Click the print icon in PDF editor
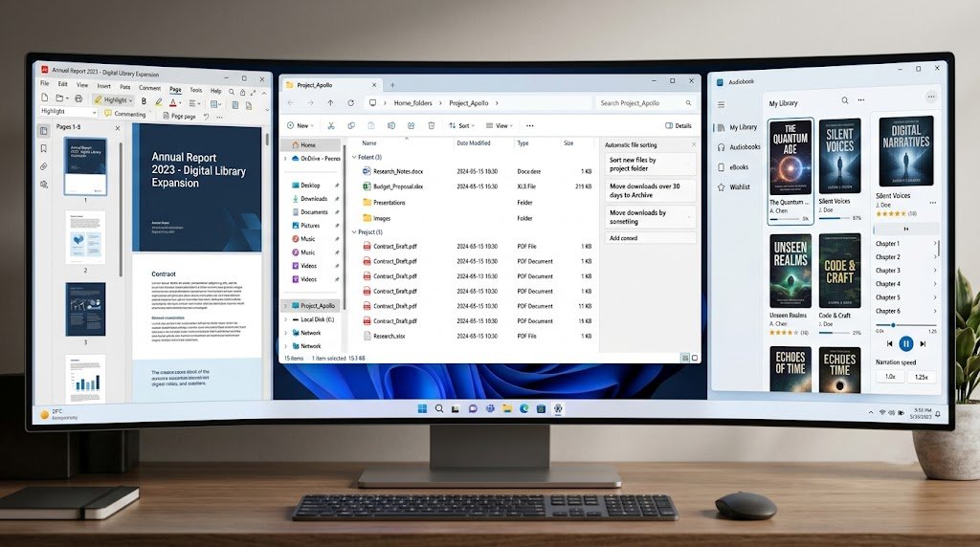The height and width of the screenshot is (547, 980). pos(78,98)
